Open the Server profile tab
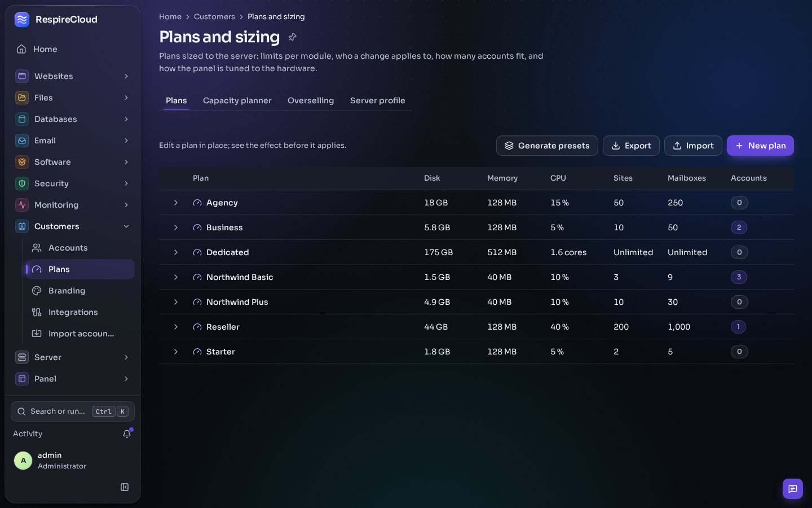The width and height of the screenshot is (812, 508). (x=378, y=100)
